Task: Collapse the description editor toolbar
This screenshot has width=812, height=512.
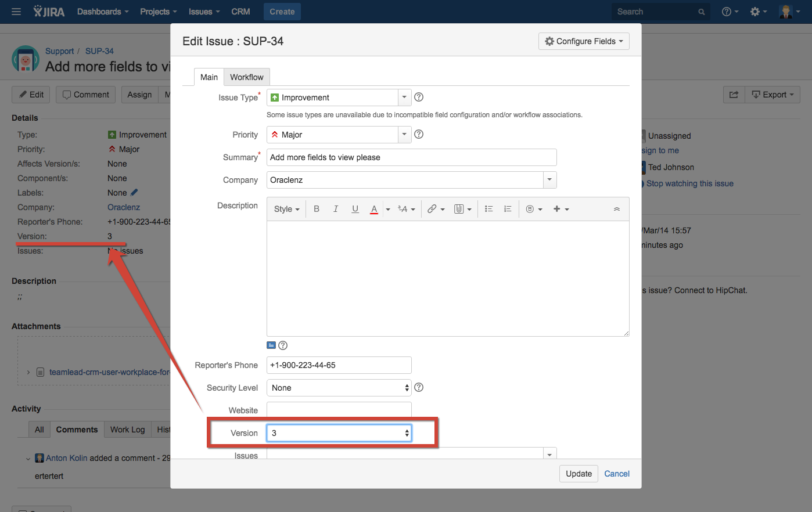Action: point(617,209)
